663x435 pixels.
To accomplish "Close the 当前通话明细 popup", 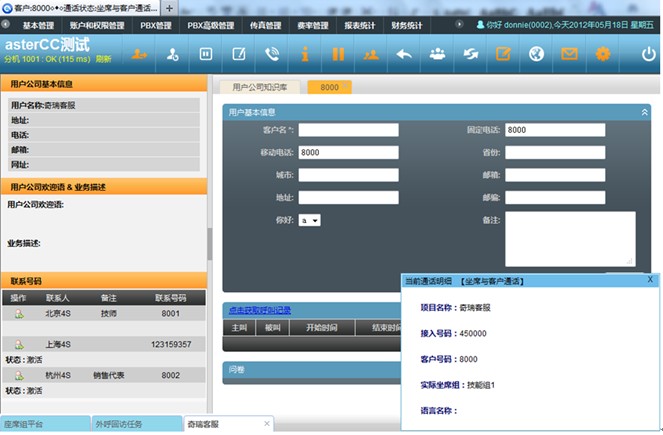I will [x=650, y=280].
